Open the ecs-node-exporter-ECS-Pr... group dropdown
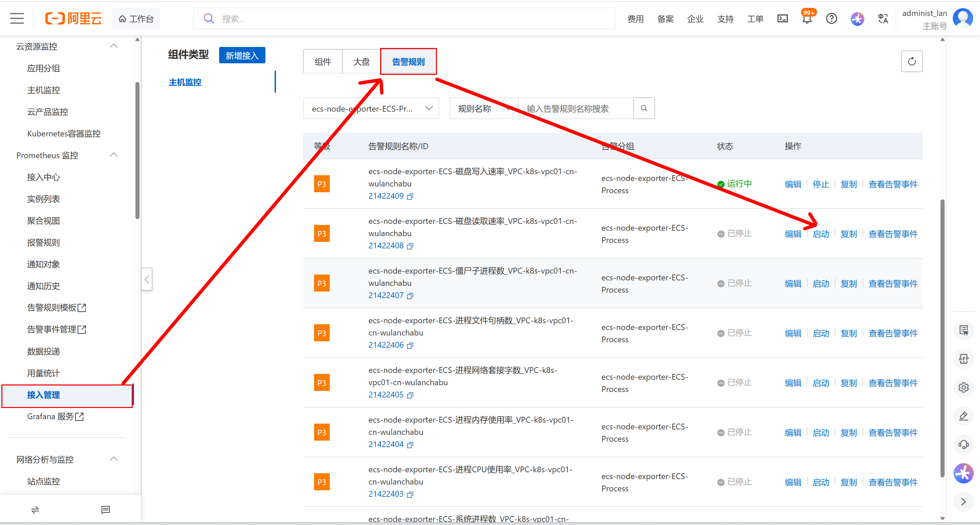This screenshot has height=525, width=980. coord(371,109)
